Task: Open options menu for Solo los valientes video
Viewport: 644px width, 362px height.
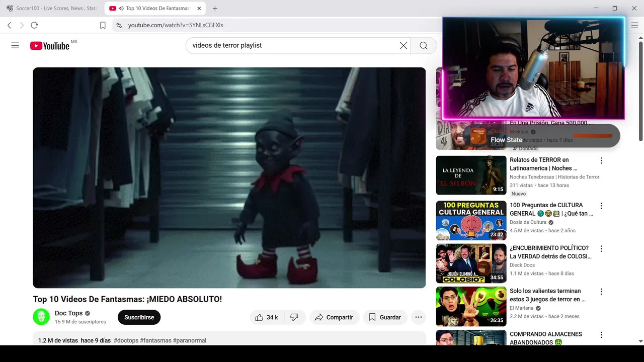Action: [x=601, y=292]
